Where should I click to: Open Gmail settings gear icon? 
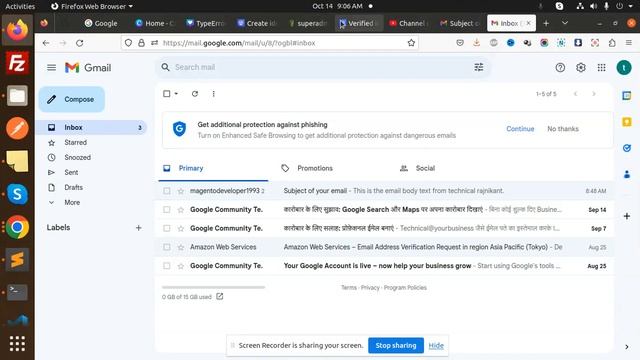(581, 68)
